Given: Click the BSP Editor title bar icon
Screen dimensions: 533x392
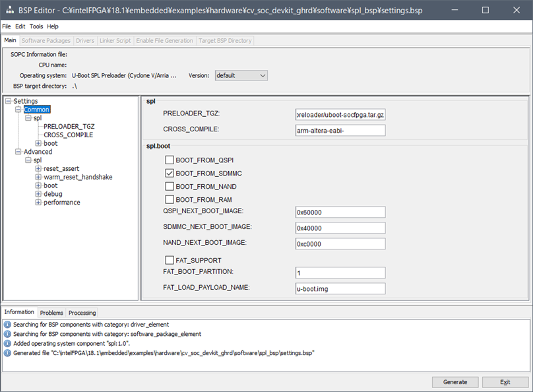Looking at the screenshot, I should [x=10, y=11].
